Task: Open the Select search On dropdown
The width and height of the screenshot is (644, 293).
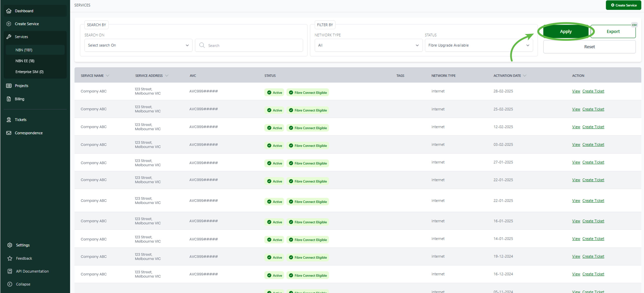Action: point(138,45)
